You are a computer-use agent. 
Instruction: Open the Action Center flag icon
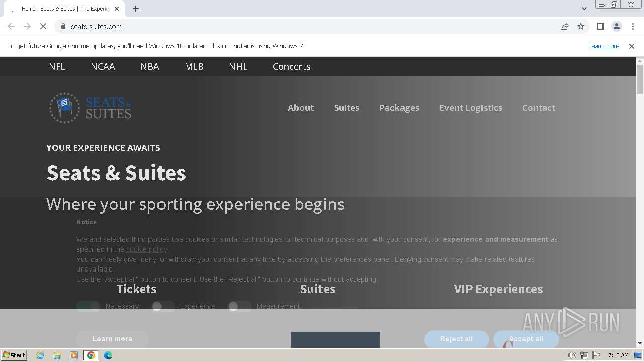tap(596, 355)
